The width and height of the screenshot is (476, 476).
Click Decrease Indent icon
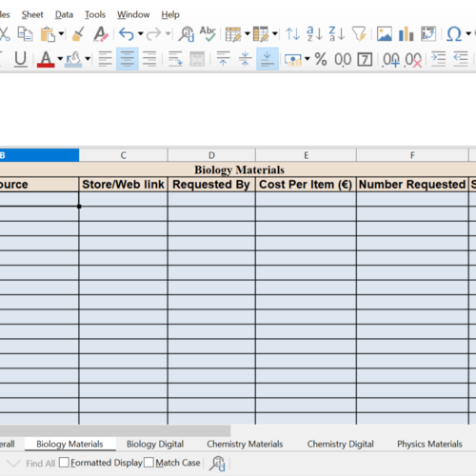(461, 59)
